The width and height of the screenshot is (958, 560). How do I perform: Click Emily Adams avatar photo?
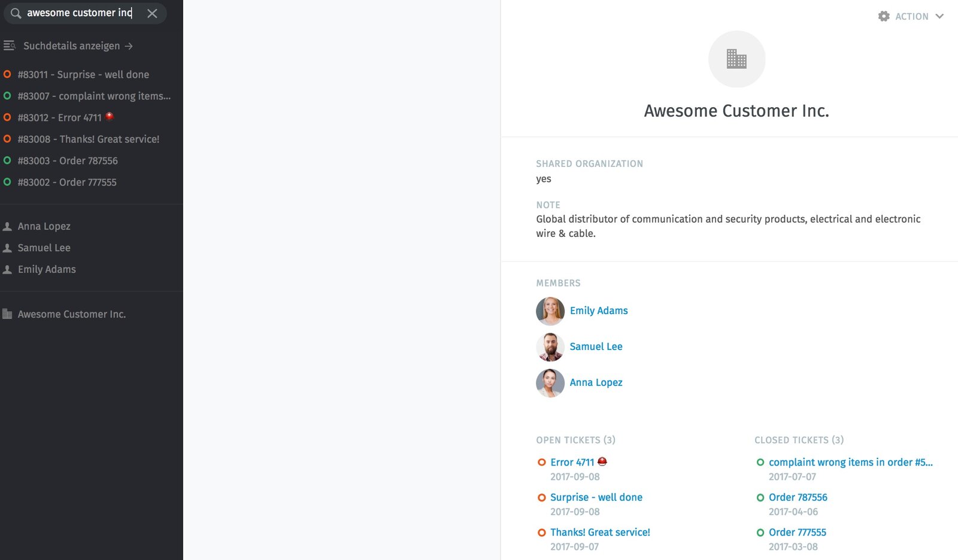pyautogui.click(x=550, y=311)
